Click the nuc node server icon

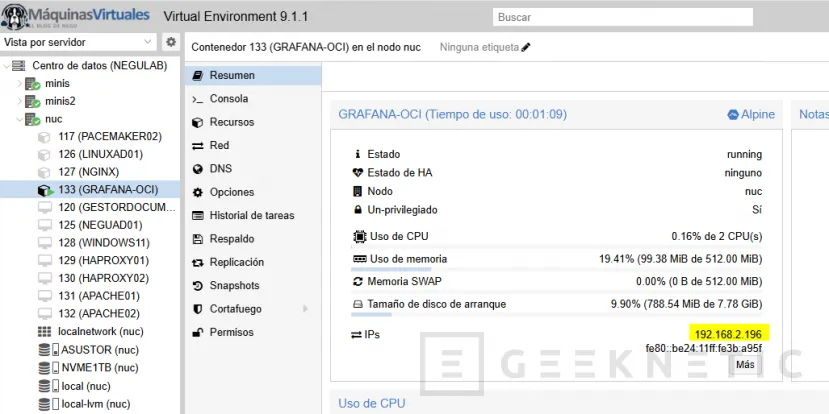tap(33, 119)
